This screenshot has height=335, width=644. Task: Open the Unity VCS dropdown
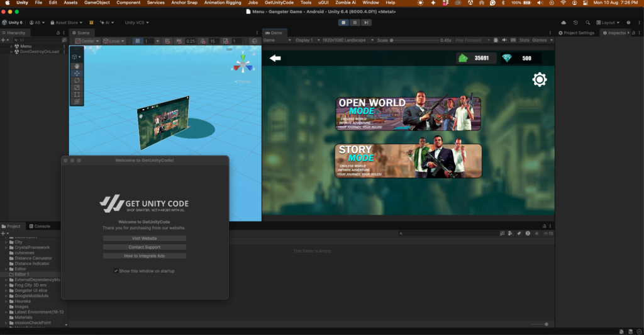coord(136,23)
